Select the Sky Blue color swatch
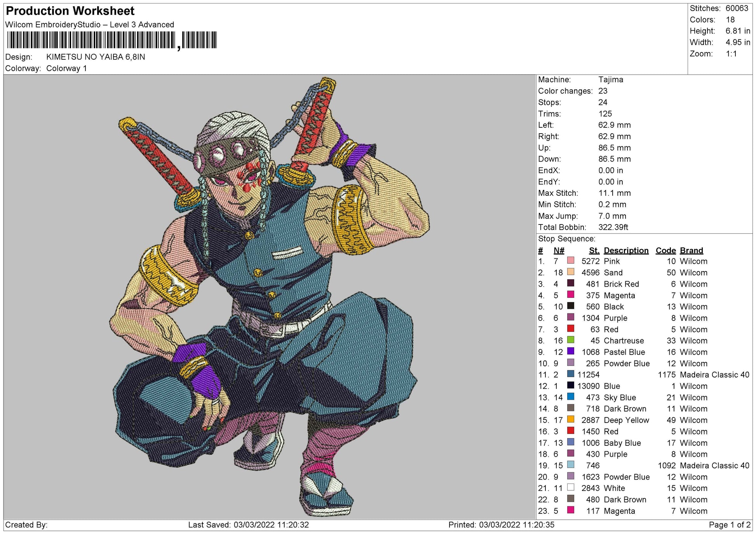The width and height of the screenshot is (756, 534). 570,397
